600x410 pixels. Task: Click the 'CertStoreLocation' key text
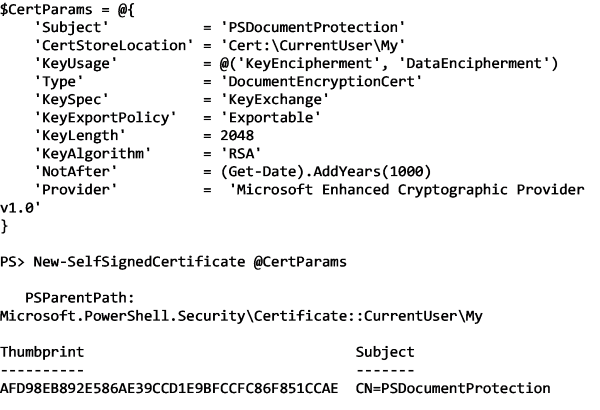[114, 45]
